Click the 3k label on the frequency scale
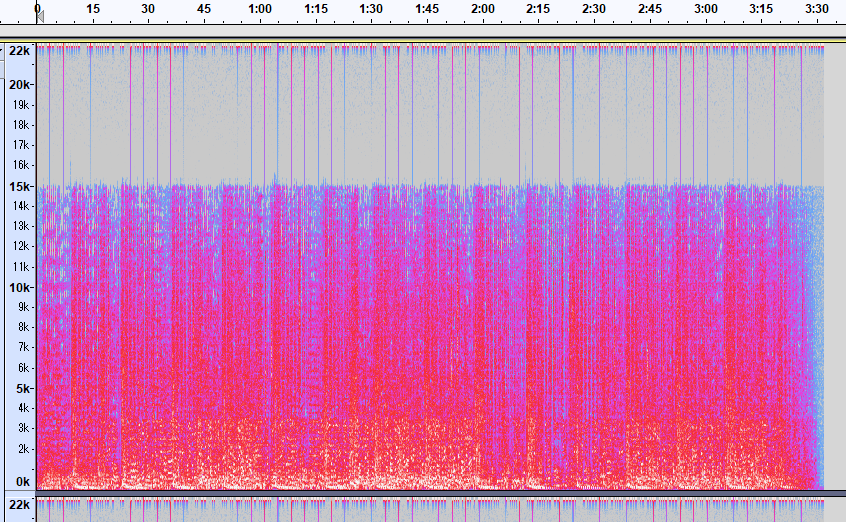Viewport: 846px width, 522px height. (23, 428)
